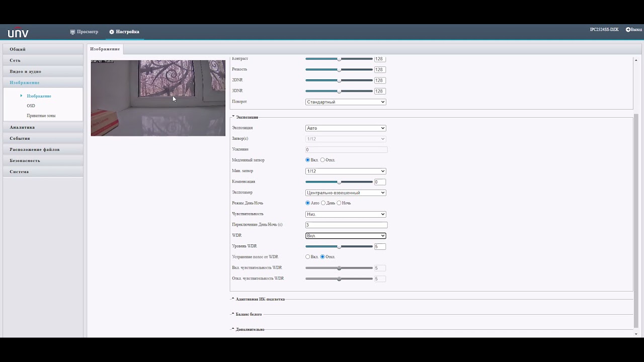Screen dimensions: 644x362
Task: Click the Уровень WDR value field
Action: (x=380, y=246)
